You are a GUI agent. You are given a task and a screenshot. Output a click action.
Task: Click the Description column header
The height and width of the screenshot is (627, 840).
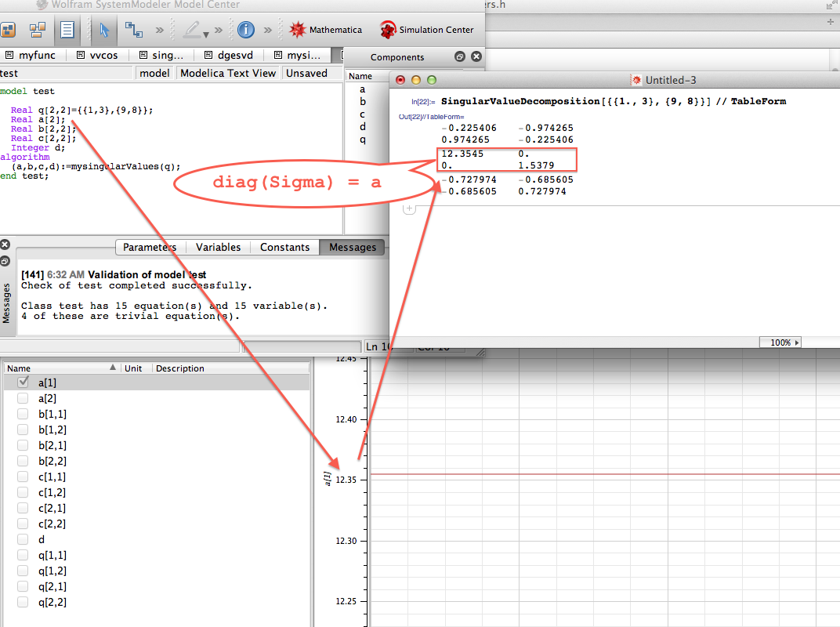pyautogui.click(x=180, y=368)
